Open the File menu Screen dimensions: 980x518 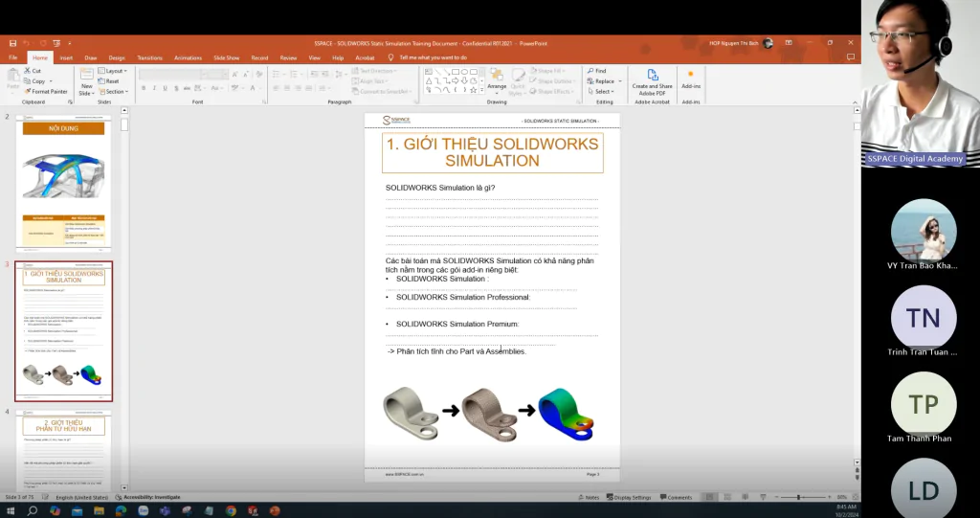[12, 57]
